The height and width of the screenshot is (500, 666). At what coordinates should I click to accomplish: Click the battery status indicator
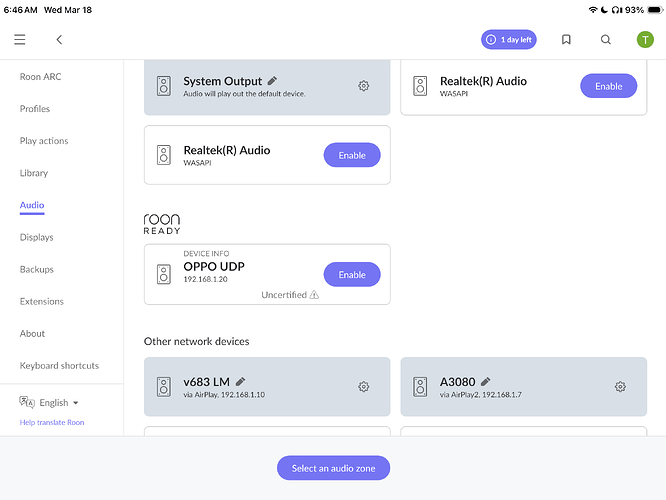click(x=655, y=10)
